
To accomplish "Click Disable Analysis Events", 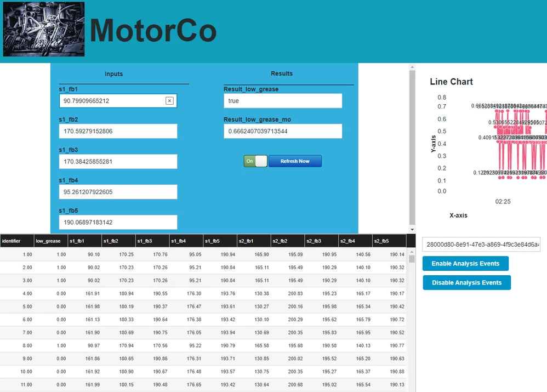I will (x=467, y=283).
